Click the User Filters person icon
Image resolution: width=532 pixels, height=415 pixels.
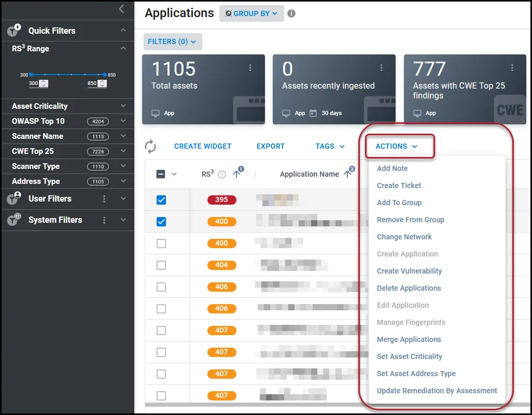click(x=14, y=198)
